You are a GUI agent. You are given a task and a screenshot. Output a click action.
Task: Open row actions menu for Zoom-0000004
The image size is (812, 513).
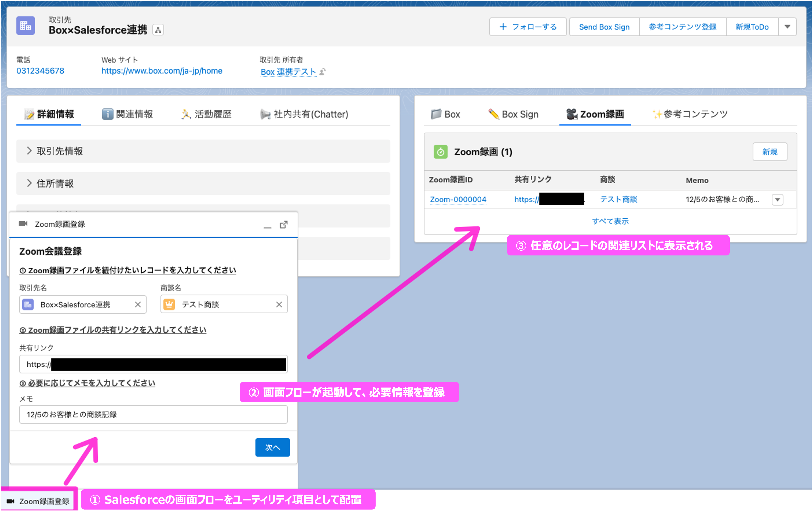click(777, 199)
